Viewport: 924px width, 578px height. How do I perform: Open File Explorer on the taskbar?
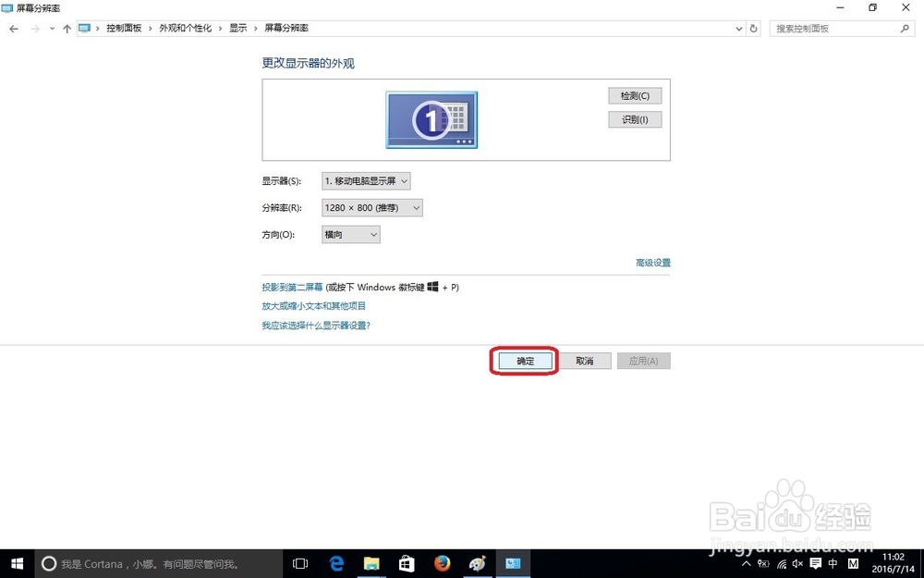point(371,563)
